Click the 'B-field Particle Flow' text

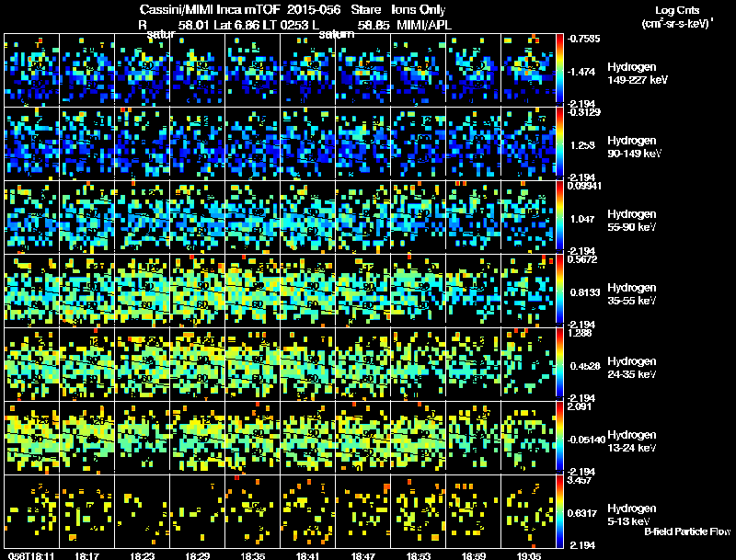point(687,531)
